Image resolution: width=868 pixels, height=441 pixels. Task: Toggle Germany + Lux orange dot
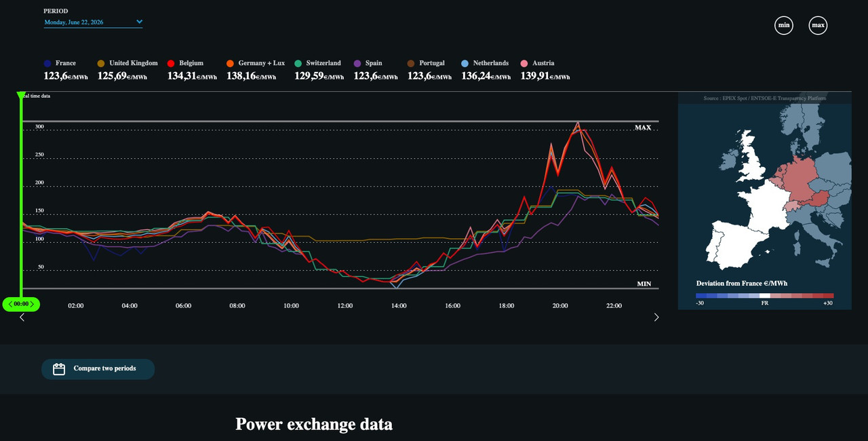click(231, 63)
